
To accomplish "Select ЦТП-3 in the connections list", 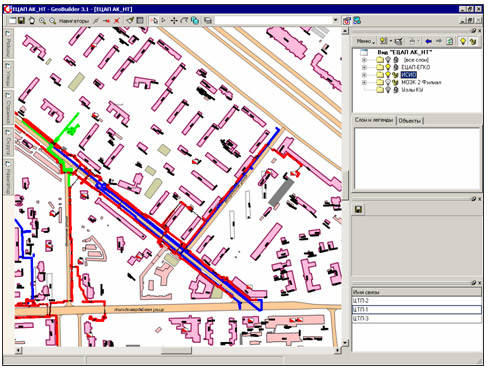I will [417, 319].
